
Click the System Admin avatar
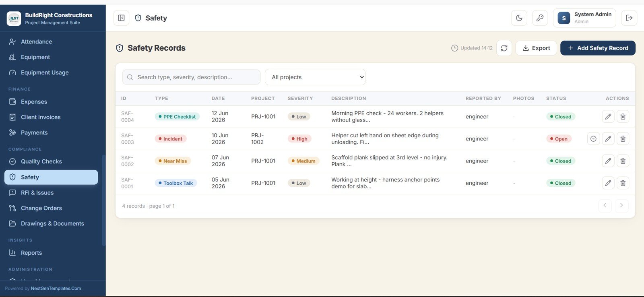pos(563,18)
